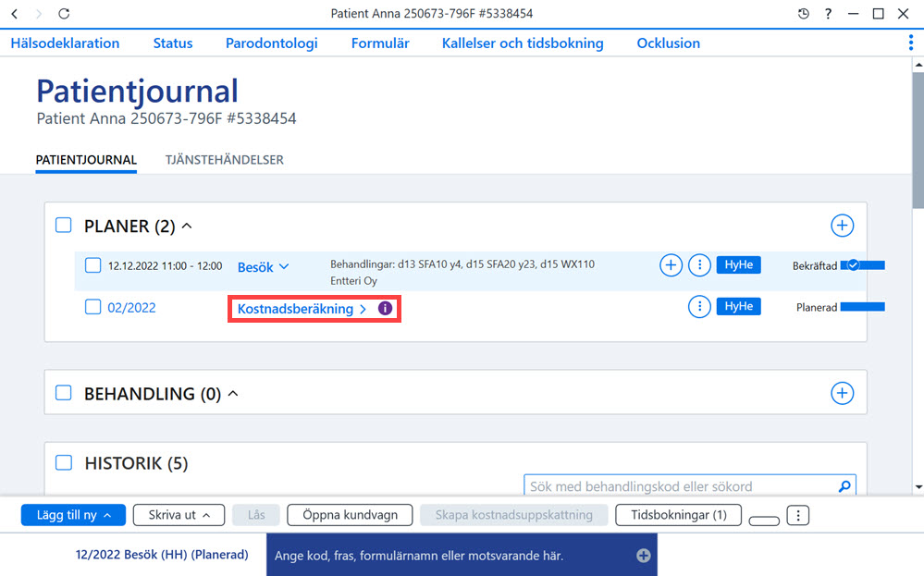Open Ocklusion menu
Viewport: 924px width, 576px height.
[668, 43]
